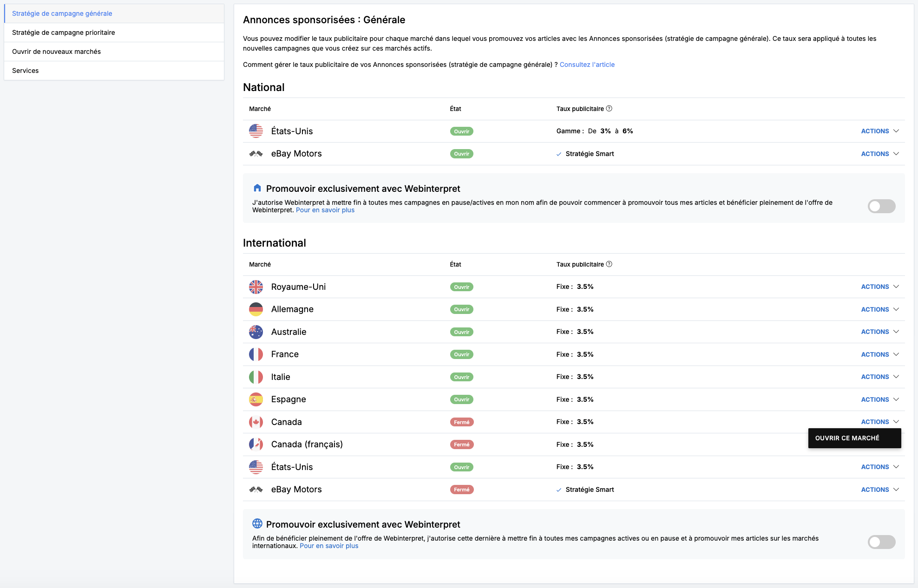The width and height of the screenshot is (918, 588).
Task: Click the France flag icon
Action: [x=256, y=354]
